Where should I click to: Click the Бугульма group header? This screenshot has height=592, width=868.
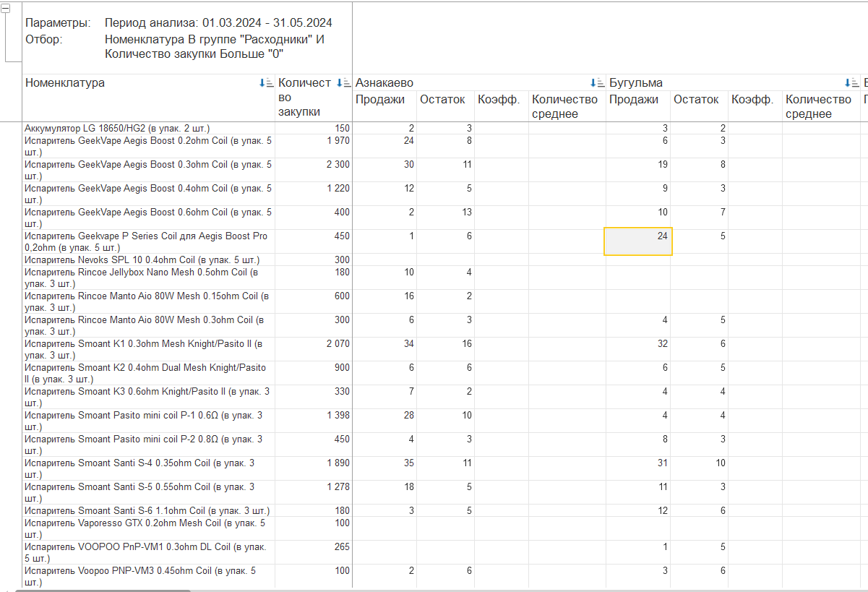[x=636, y=82]
